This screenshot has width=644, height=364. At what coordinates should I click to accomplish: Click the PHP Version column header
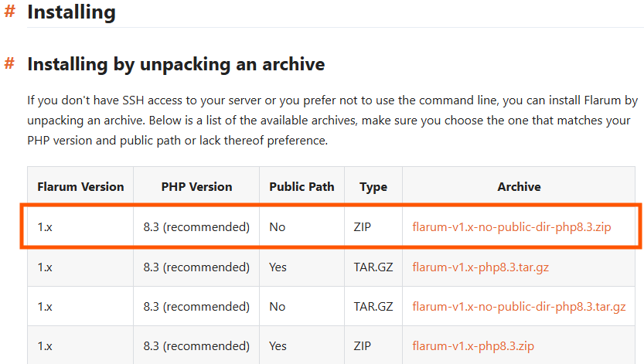pos(196,186)
